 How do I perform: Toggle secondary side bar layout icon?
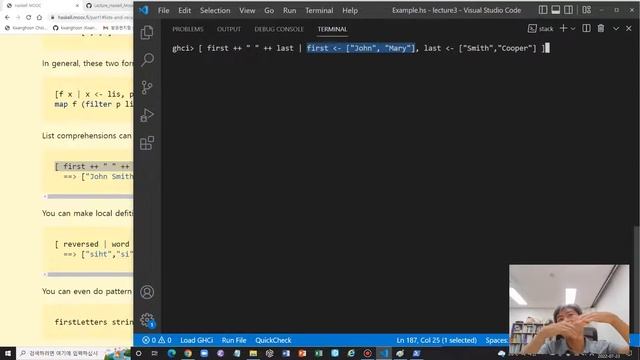coord(568,10)
